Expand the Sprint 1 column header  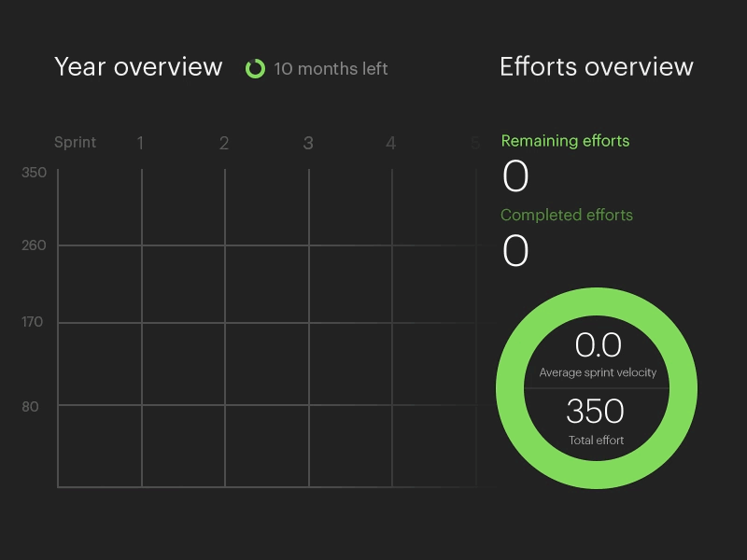pos(140,142)
